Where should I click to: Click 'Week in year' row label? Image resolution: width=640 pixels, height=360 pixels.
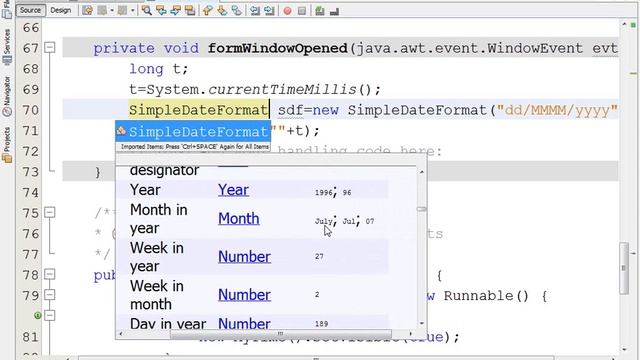pos(157,257)
